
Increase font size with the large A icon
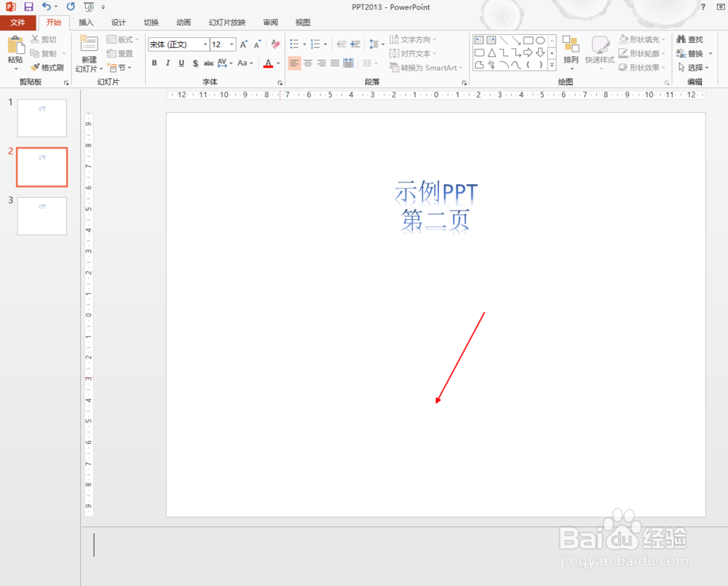tap(244, 44)
